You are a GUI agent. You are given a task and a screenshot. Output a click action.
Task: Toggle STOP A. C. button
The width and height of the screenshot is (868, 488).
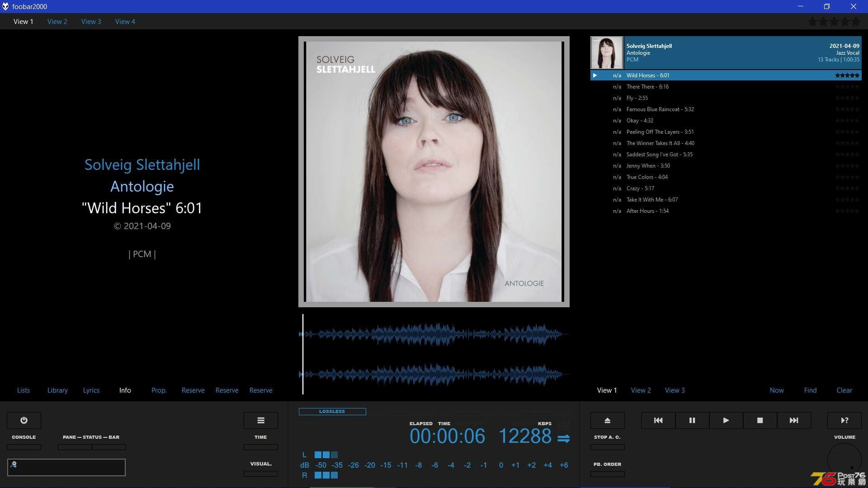point(608,447)
